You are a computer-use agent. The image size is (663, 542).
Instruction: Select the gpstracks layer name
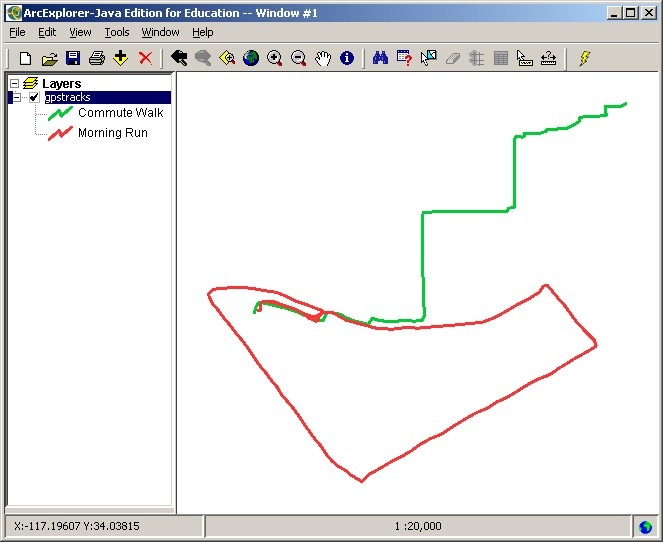point(68,97)
